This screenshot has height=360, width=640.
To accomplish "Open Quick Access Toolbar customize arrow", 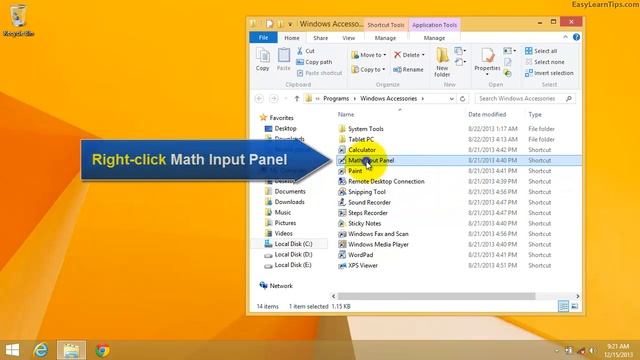I will (290, 24).
